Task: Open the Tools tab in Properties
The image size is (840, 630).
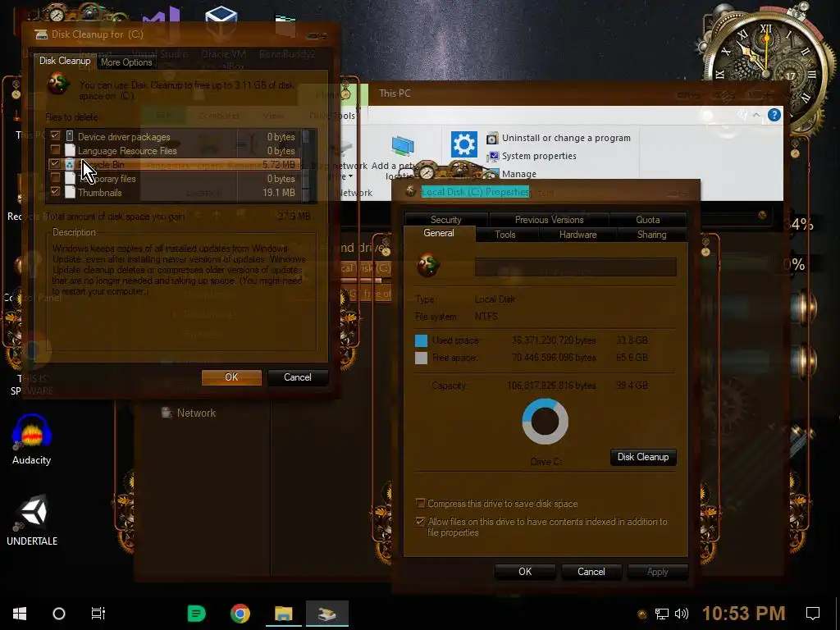Action: [x=505, y=235]
